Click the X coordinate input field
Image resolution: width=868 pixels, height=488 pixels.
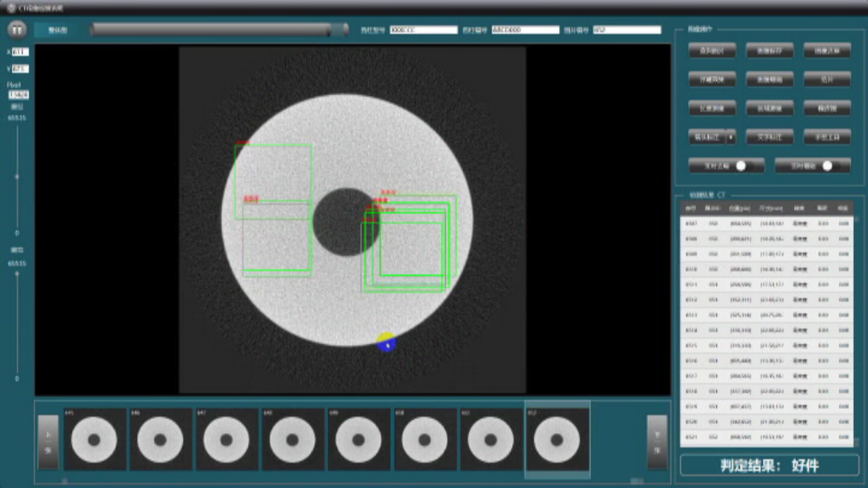19,52
